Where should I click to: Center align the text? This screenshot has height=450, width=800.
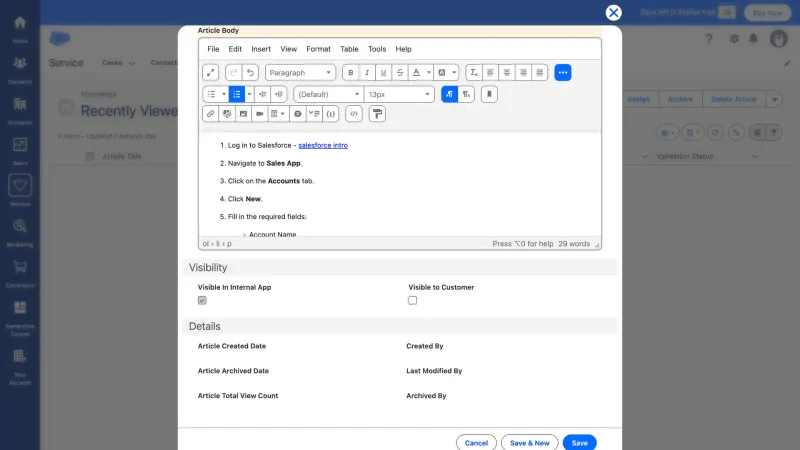[x=507, y=72]
